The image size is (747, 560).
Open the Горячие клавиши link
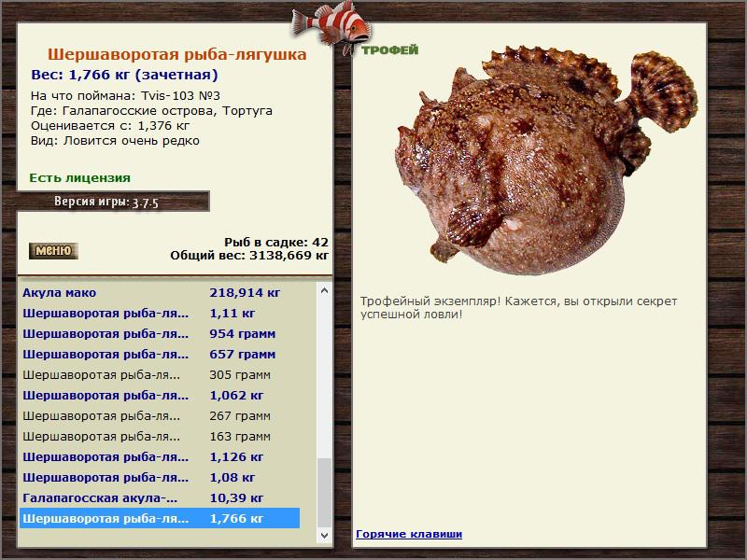(409, 534)
